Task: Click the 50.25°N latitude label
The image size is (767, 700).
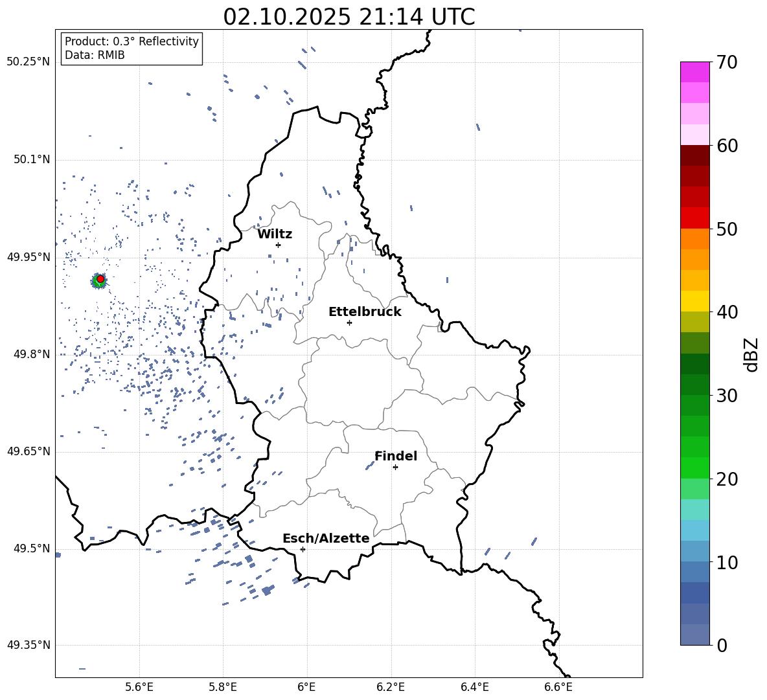Action: 29,62
